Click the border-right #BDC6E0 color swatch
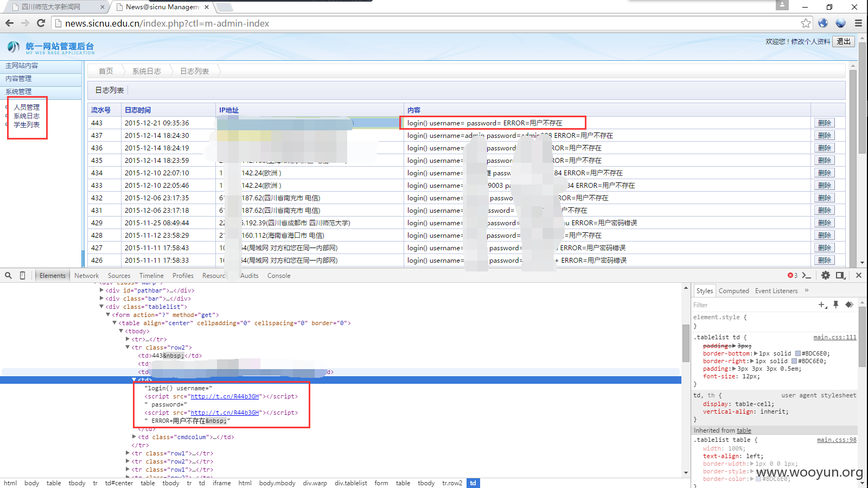The image size is (868, 488). [794, 361]
